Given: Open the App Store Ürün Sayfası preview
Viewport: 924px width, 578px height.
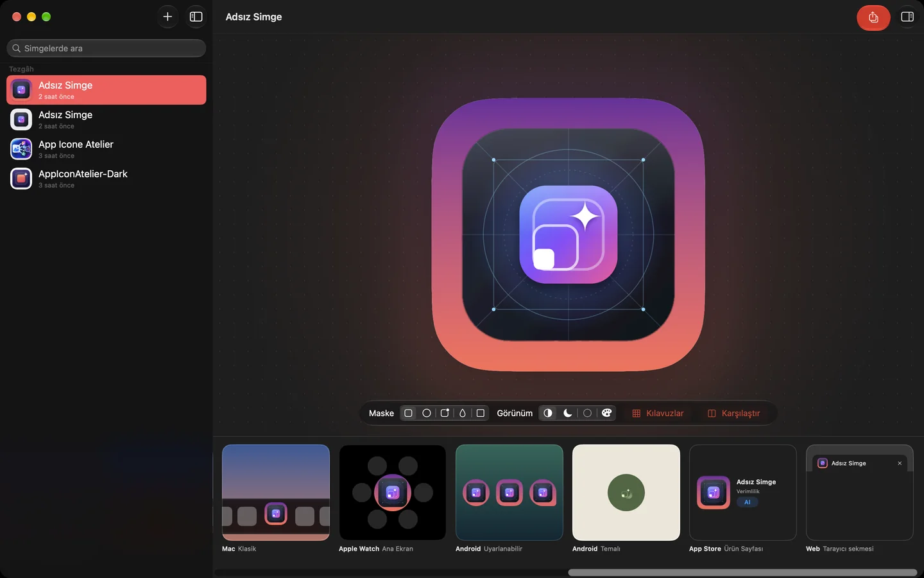Looking at the screenshot, I should (x=743, y=493).
